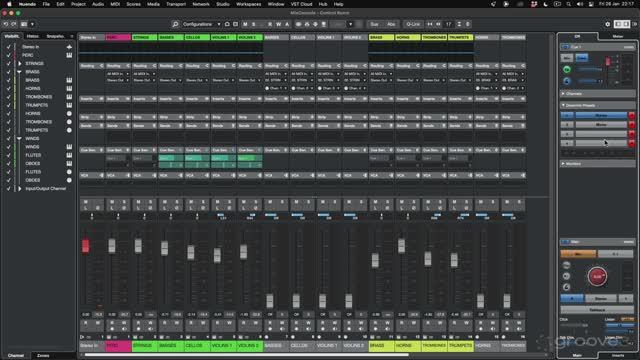This screenshot has width=640, height=360.
Task: Toggle the right zone display icon
Action: pyautogui.click(x=626, y=24)
